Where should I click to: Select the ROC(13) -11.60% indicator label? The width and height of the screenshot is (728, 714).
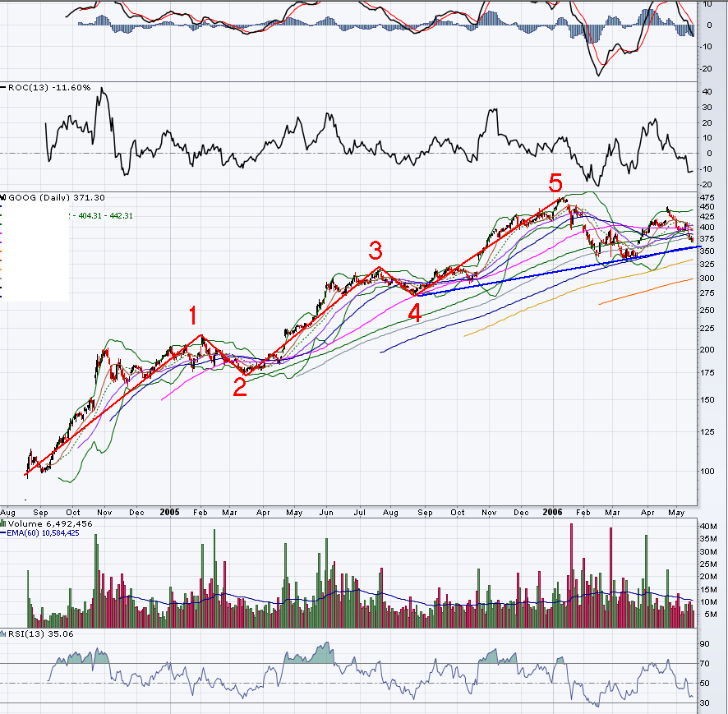pos(49,88)
